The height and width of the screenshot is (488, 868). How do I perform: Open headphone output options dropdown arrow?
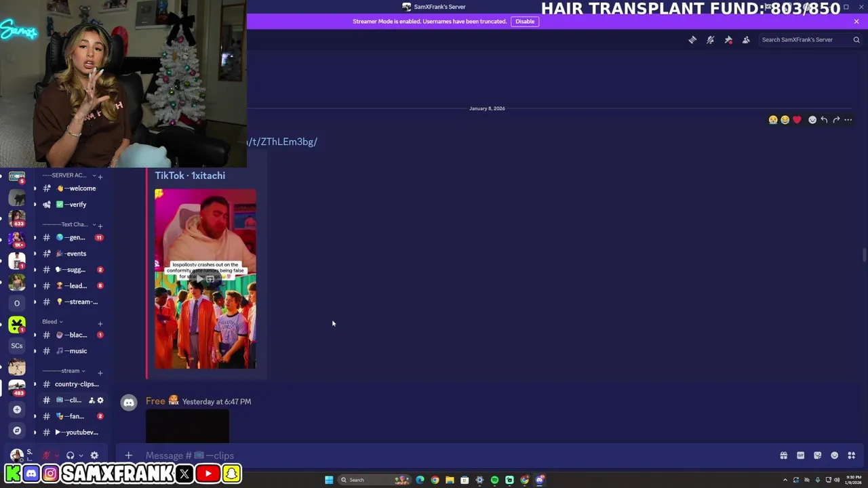click(81, 455)
